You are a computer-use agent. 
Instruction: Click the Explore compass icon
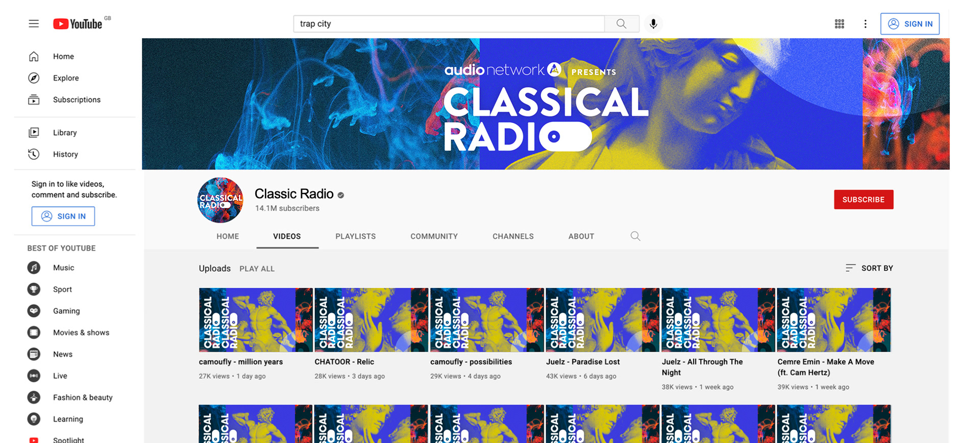pyautogui.click(x=34, y=78)
